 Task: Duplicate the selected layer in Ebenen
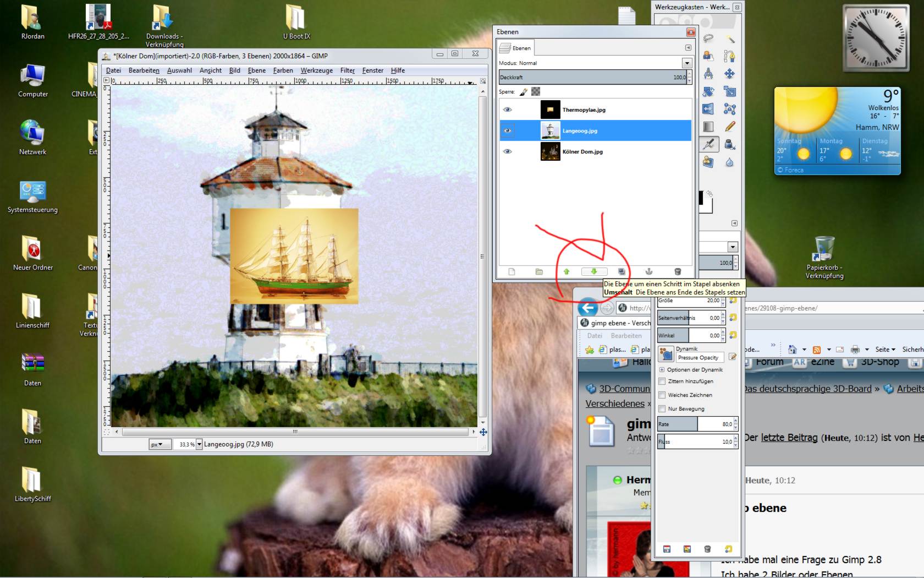[x=621, y=272]
